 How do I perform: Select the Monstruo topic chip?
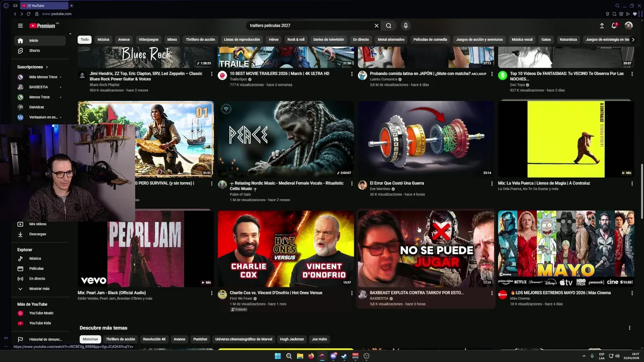coord(91,339)
